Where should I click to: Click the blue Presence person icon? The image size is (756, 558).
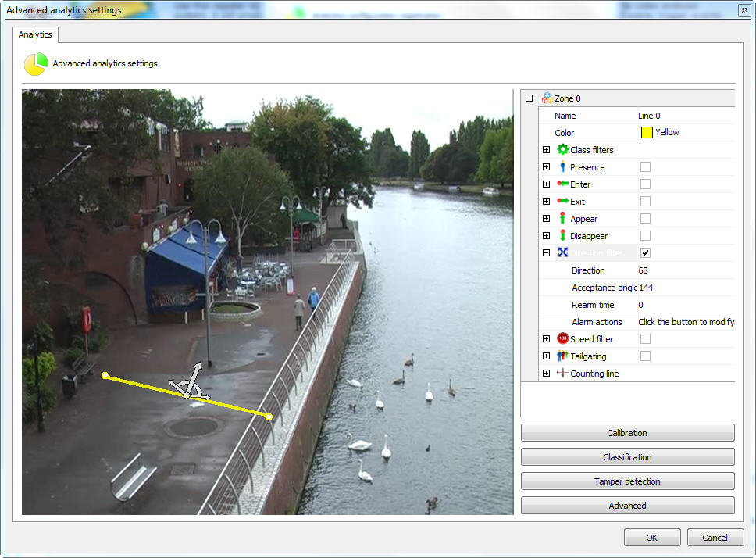pos(562,167)
